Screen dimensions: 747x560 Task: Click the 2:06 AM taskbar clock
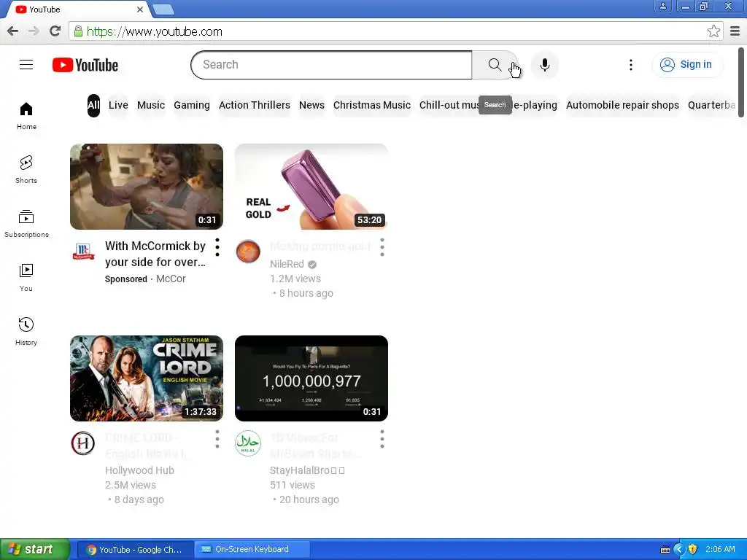[720, 549]
